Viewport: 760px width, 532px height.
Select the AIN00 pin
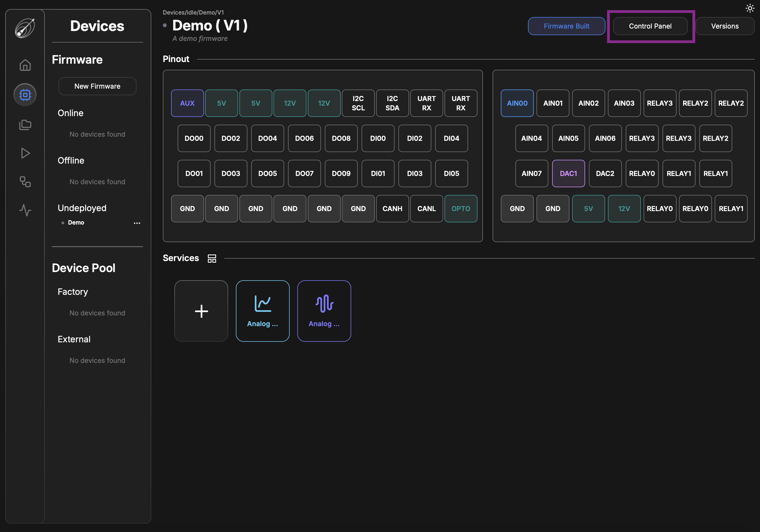pyautogui.click(x=517, y=103)
